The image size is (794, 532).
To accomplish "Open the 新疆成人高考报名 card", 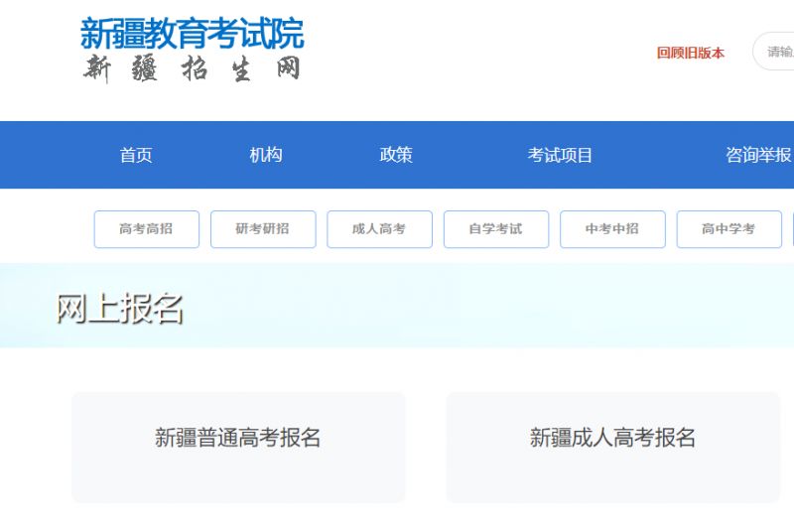I will pos(612,448).
